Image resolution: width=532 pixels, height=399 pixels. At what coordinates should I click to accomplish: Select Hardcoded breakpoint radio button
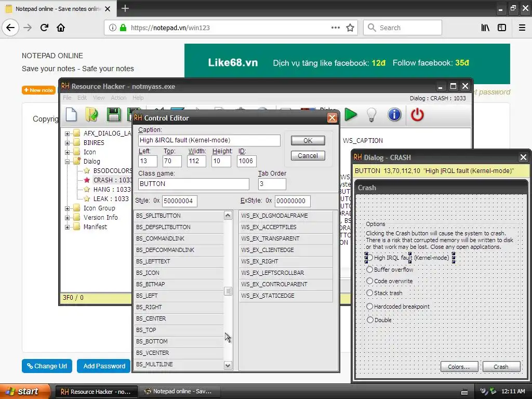(x=369, y=307)
